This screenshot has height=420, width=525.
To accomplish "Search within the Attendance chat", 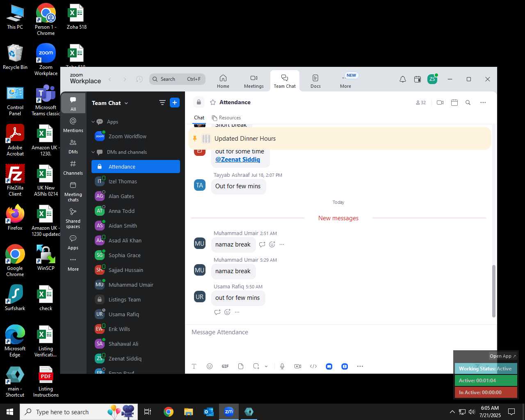I will click(x=468, y=103).
